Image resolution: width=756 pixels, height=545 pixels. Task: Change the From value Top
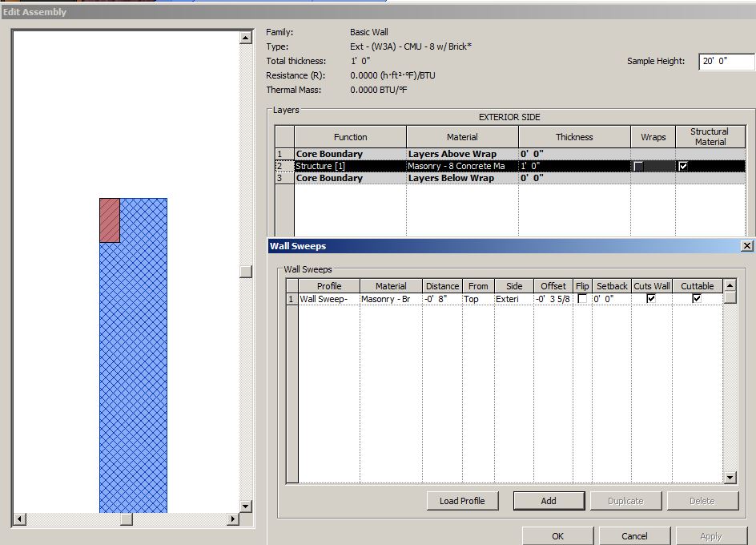478,299
